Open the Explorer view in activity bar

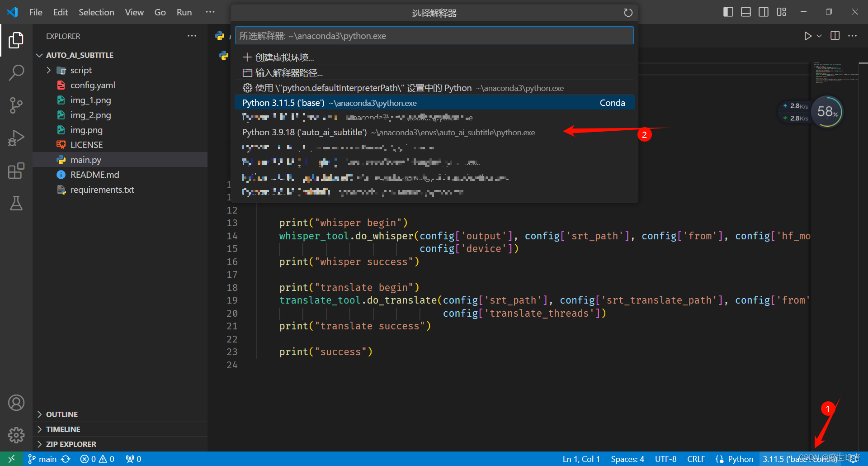click(16, 40)
